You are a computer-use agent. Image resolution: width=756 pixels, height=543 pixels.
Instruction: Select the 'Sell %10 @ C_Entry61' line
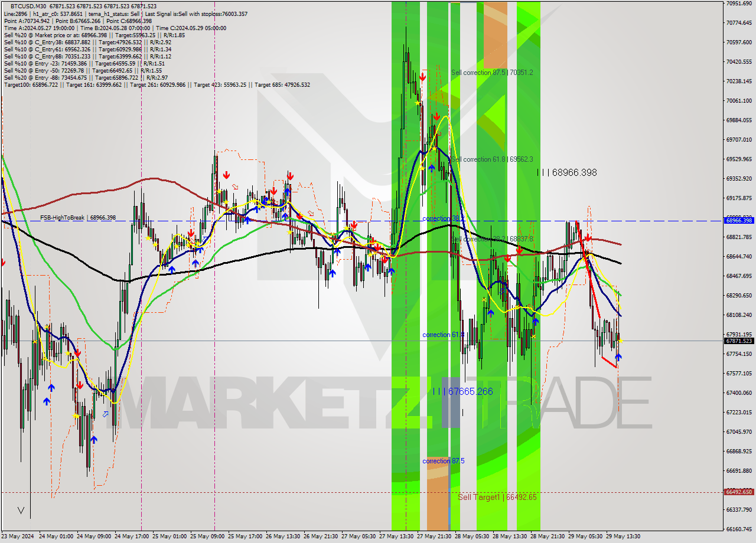click(87, 49)
